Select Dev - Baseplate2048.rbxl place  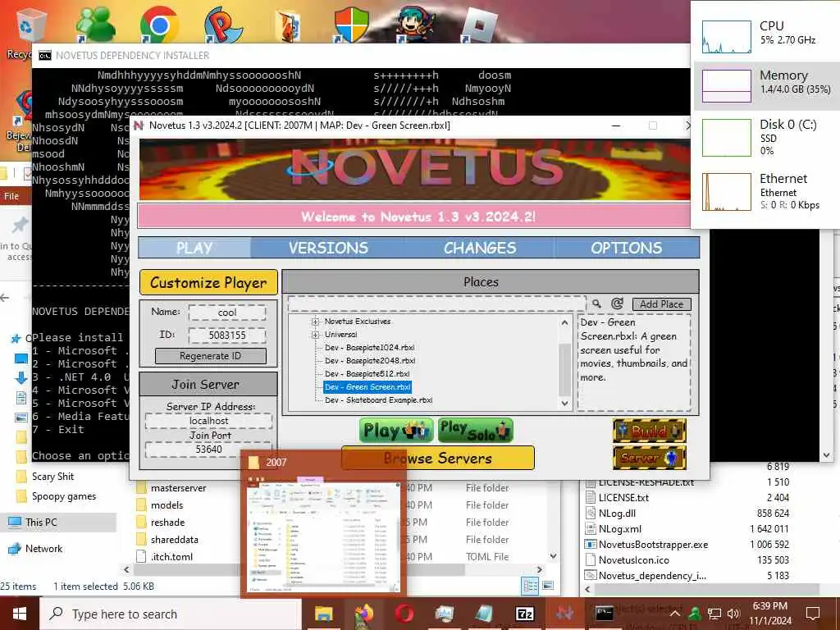click(x=370, y=361)
